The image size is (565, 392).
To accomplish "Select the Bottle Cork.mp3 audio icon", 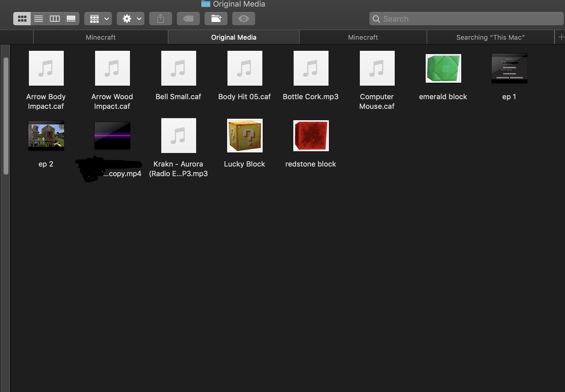I will pos(311,68).
